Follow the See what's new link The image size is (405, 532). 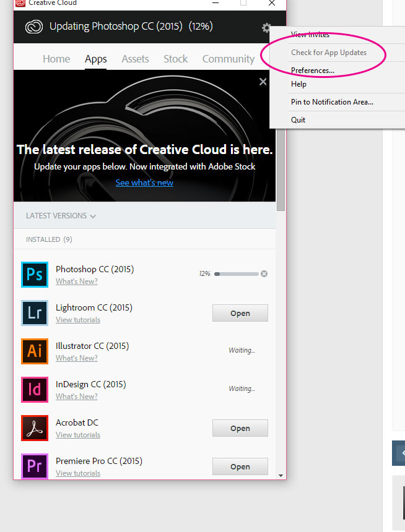(x=144, y=183)
